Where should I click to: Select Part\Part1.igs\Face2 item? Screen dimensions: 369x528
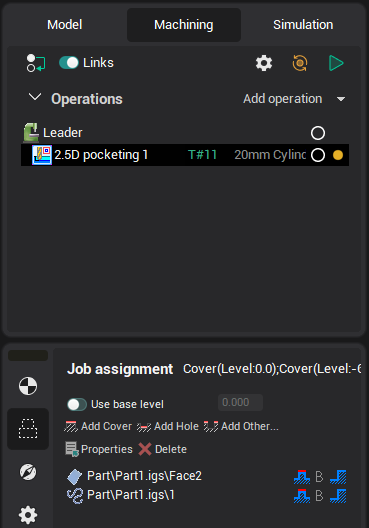point(144,476)
